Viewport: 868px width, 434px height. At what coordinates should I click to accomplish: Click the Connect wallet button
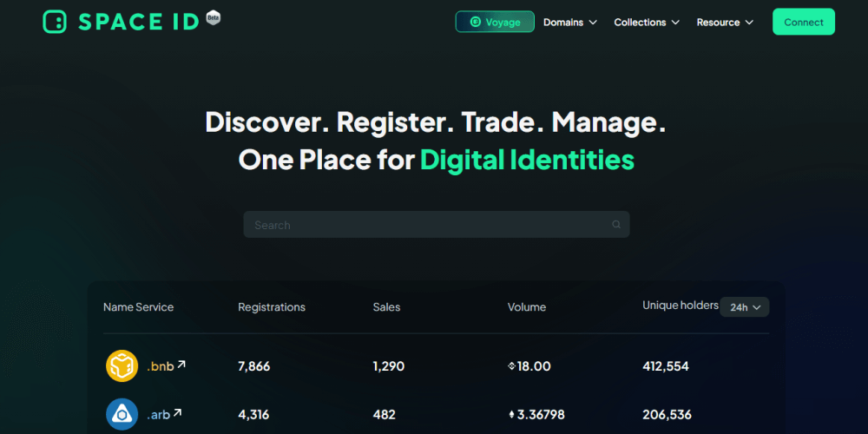click(804, 23)
